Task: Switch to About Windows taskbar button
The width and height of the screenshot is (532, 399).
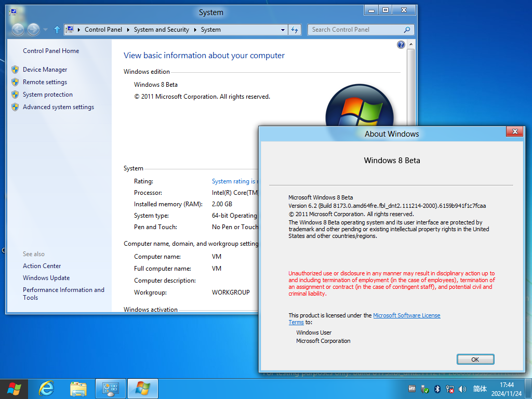Action: [143, 389]
